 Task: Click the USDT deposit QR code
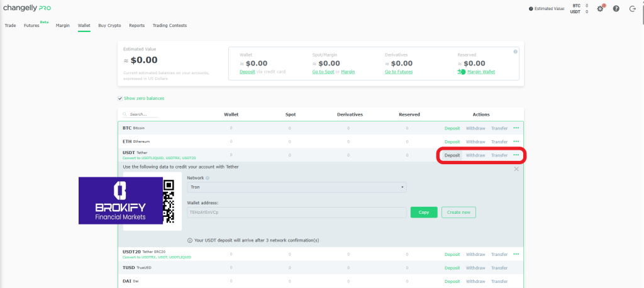[169, 201]
